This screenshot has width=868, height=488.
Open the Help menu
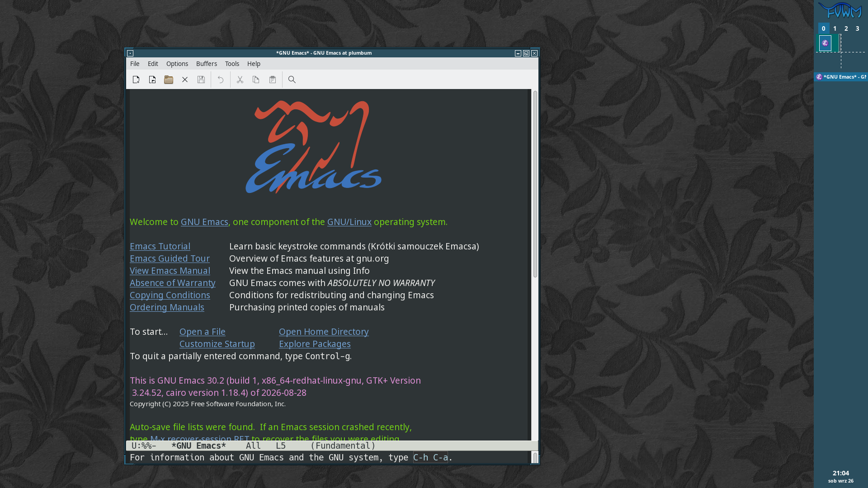254,64
